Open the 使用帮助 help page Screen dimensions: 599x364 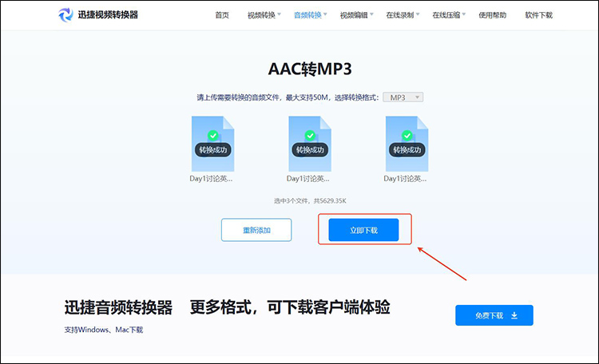493,15
